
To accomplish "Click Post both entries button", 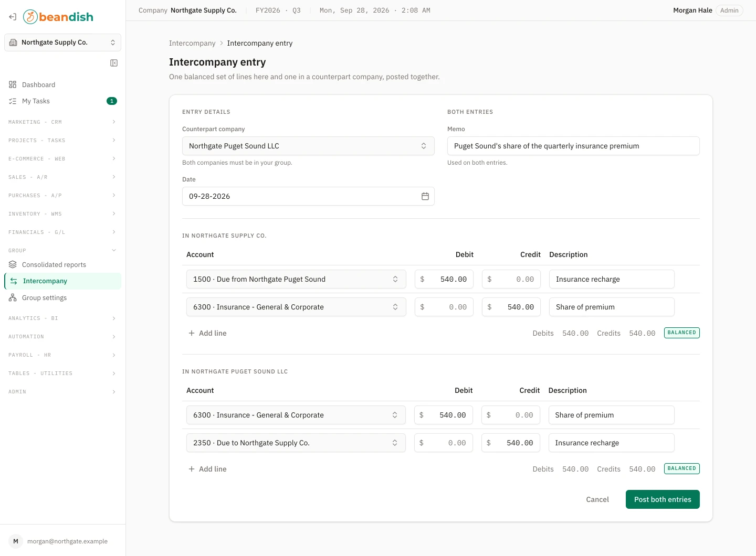I will 663,499.
